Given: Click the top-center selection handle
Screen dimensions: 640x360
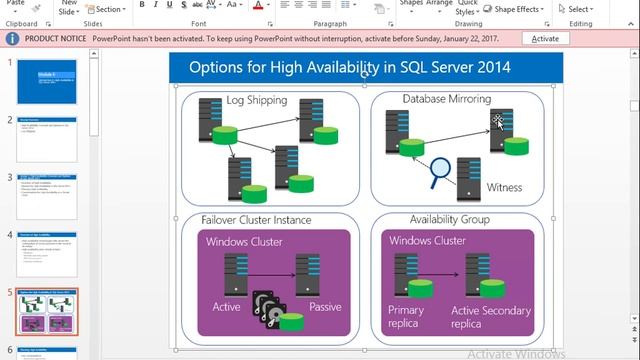Looking at the screenshot, I should coord(364,86).
